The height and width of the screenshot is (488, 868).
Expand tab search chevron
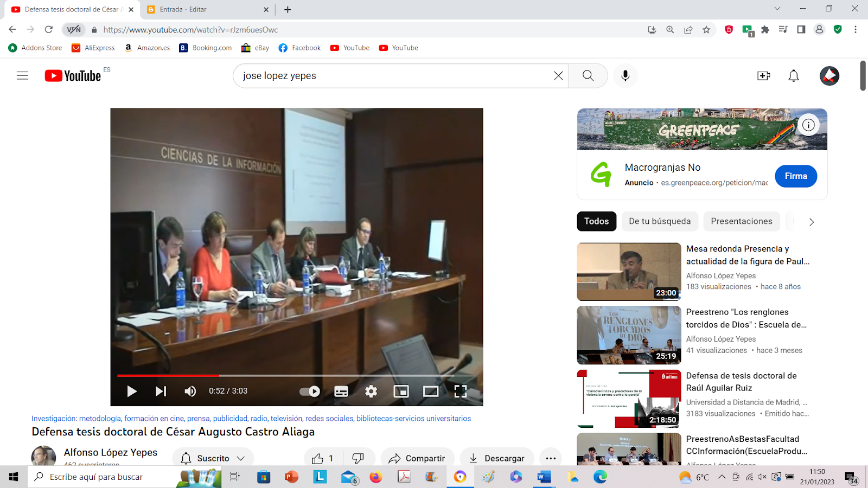coord(777,9)
